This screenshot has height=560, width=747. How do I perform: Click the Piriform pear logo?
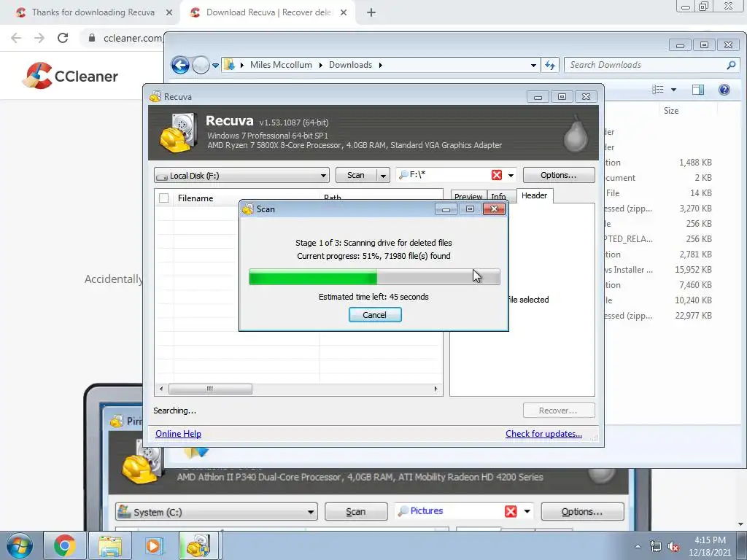pyautogui.click(x=575, y=133)
